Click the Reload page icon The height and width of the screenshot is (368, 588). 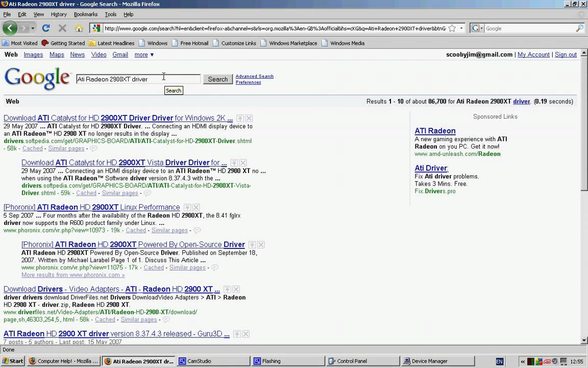click(x=46, y=28)
